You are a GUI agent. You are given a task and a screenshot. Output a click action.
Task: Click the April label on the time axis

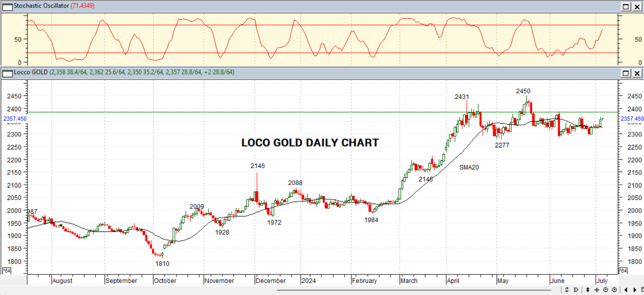pos(453,281)
